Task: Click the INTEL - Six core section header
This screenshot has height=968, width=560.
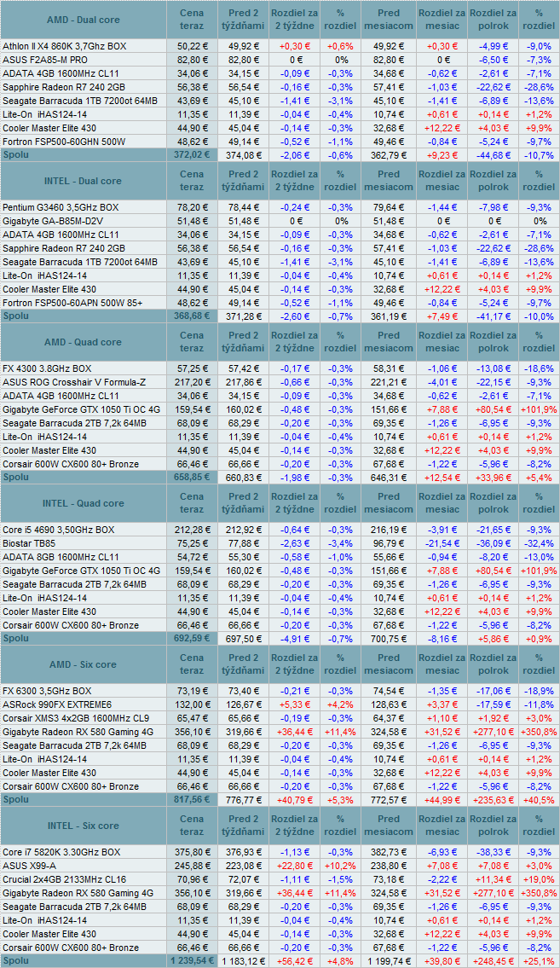Action: pyautogui.click(x=82, y=826)
